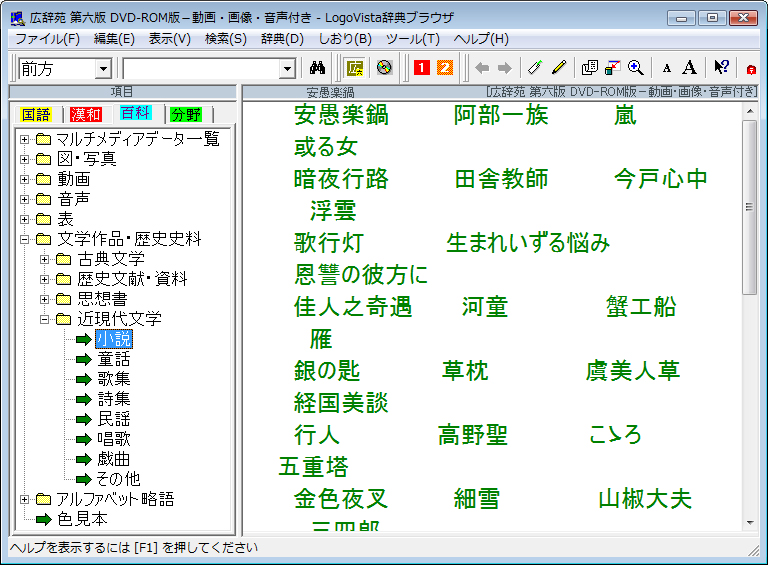768x565 pixels.
Task: Expand the 動画 folder in tree
Action: [x=25, y=179]
